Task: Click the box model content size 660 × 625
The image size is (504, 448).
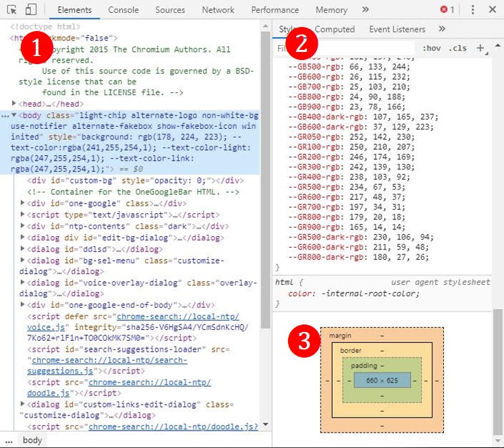Action: (x=382, y=380)
